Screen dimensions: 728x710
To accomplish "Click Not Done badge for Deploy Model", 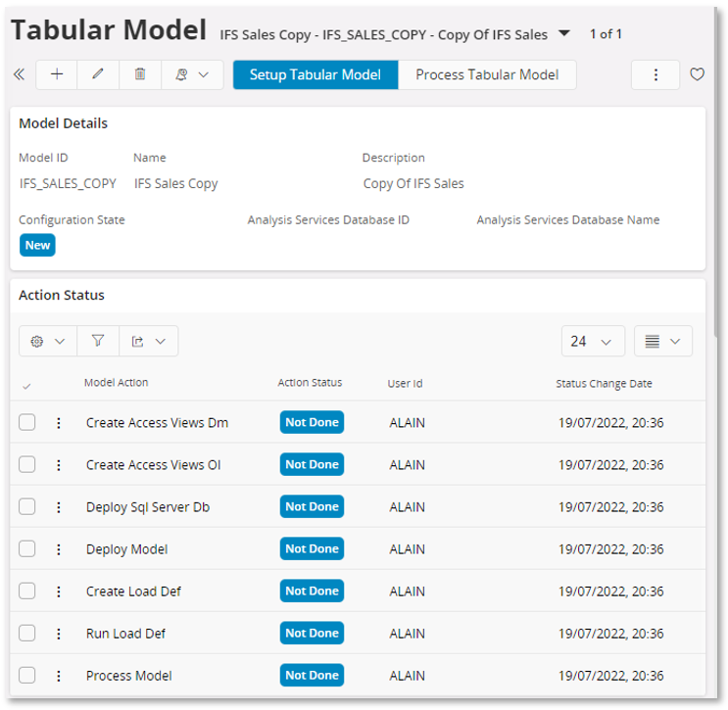I will click(x=312, y=549).
